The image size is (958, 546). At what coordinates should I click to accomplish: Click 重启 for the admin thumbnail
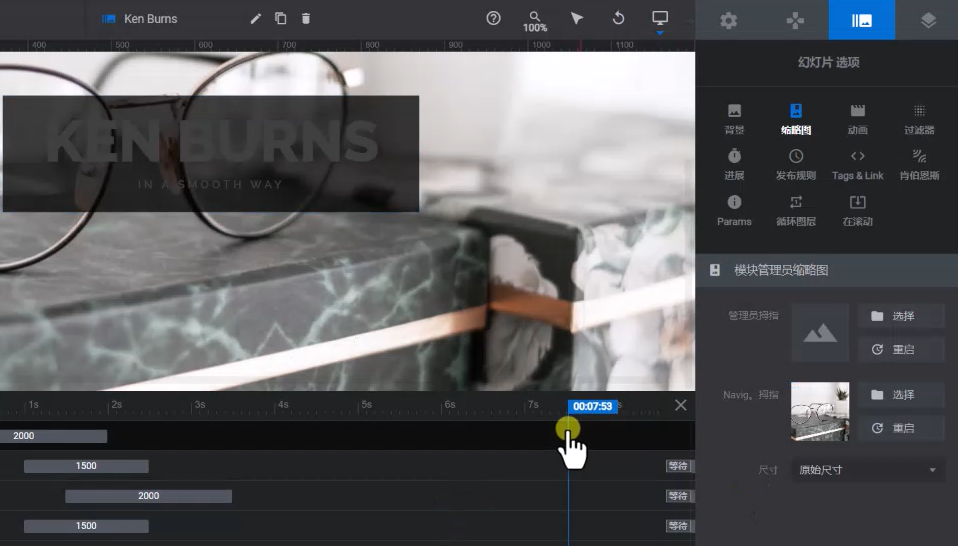tap(901, 349)
